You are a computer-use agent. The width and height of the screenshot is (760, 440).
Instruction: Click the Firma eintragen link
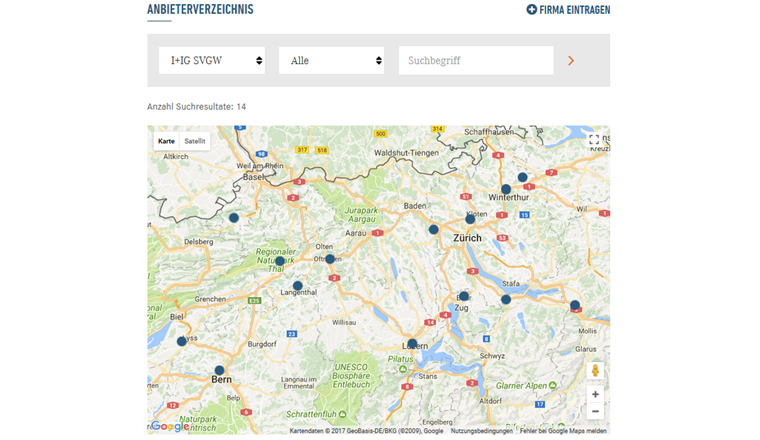[x=574, y=10]
